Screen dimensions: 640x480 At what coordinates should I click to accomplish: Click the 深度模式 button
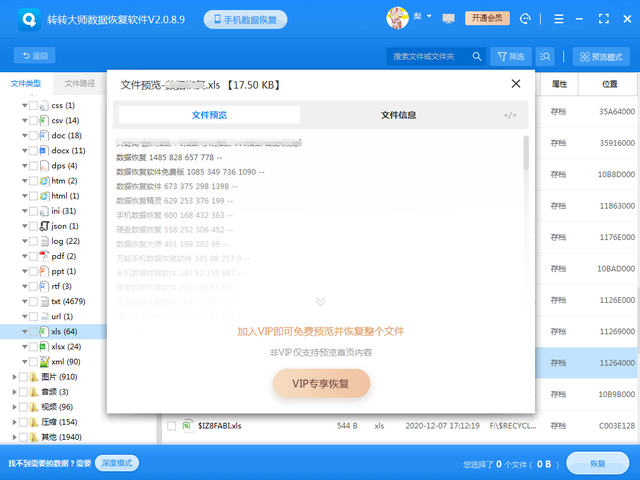tap(117, 463)
